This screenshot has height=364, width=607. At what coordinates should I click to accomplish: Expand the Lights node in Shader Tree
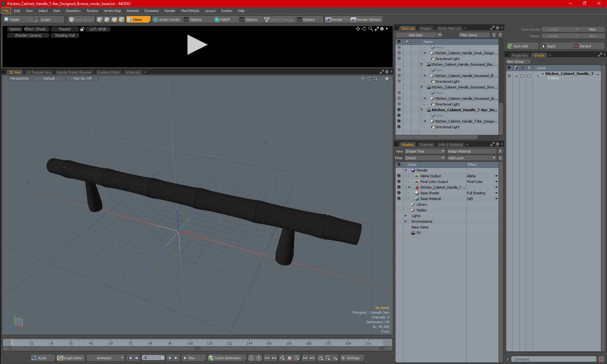(406, 216)
